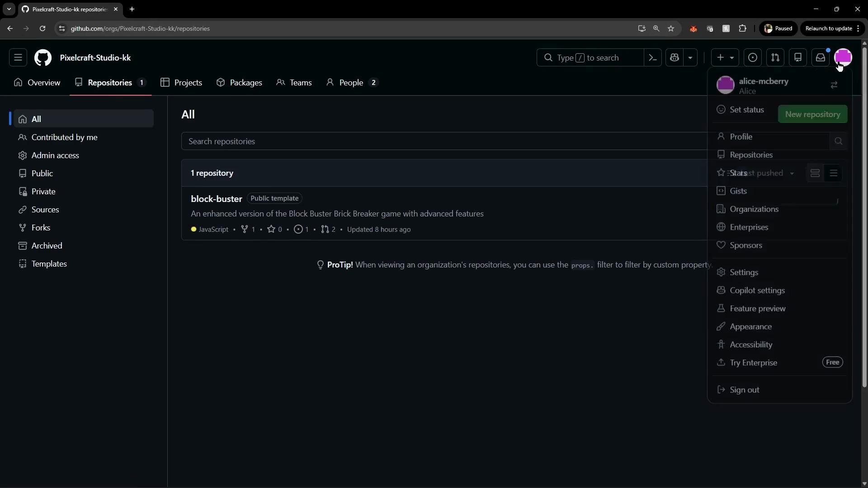View block-buster stars count
868x488 pixels.
(x=274, y=229)
